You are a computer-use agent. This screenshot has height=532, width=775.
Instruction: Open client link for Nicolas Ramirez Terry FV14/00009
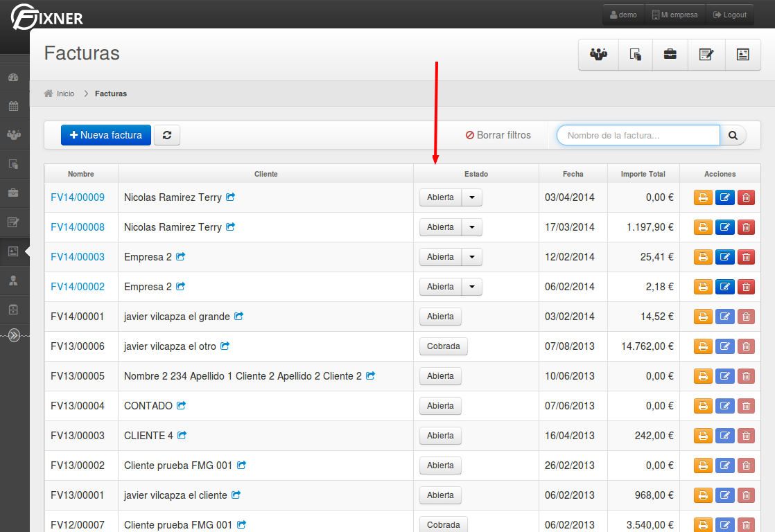pos(230,197)
